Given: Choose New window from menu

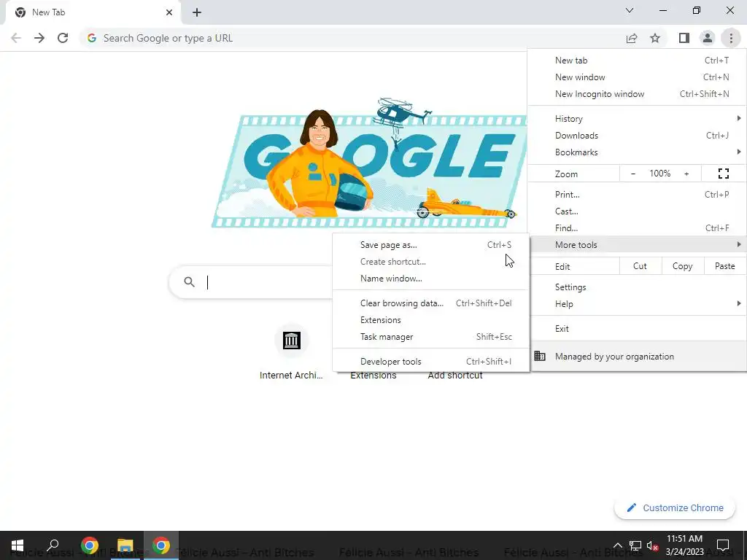Looking at the screenshot, I should coord(637,77).
